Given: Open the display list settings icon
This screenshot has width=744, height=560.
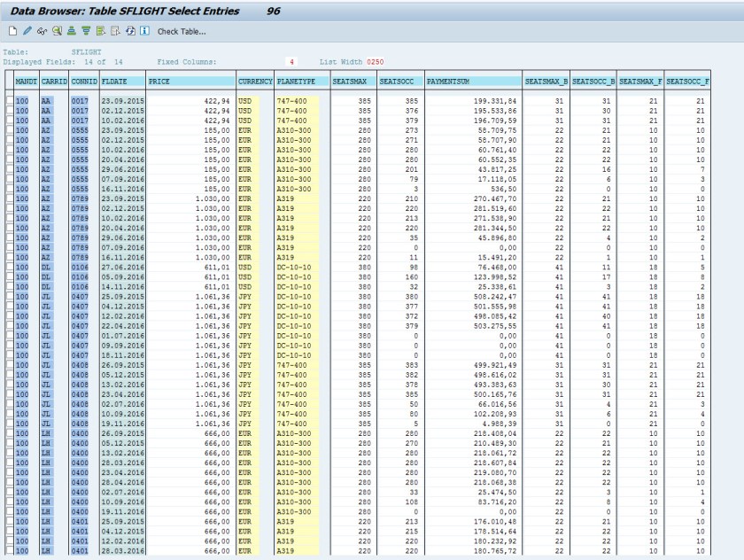Looking at the screenshot, I should coord(100,32).
